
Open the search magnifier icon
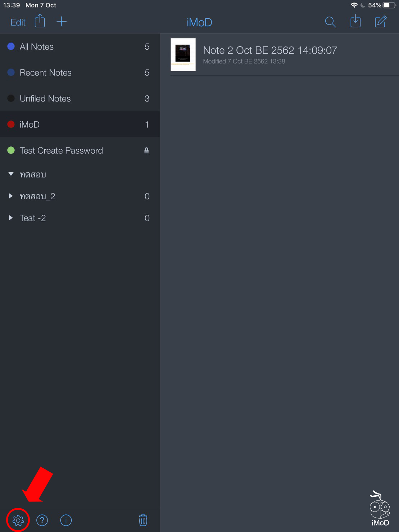pyautogui.click(x=330, y=22)
